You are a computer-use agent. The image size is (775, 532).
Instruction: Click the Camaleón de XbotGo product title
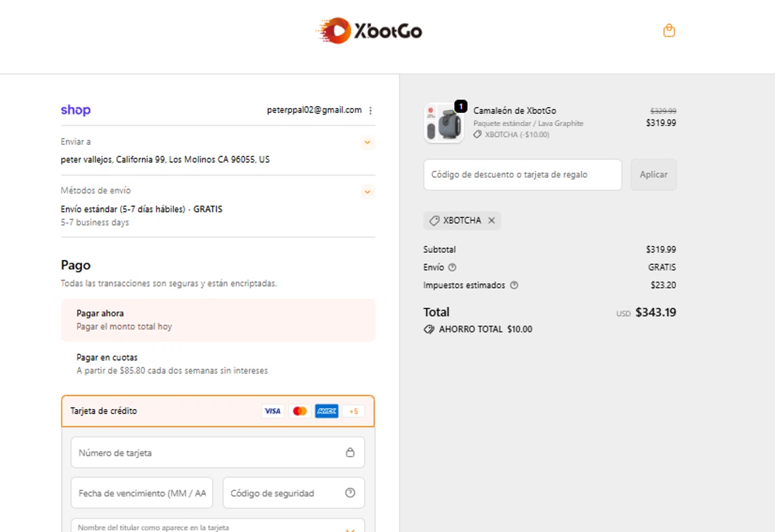(x=515, y=111)
